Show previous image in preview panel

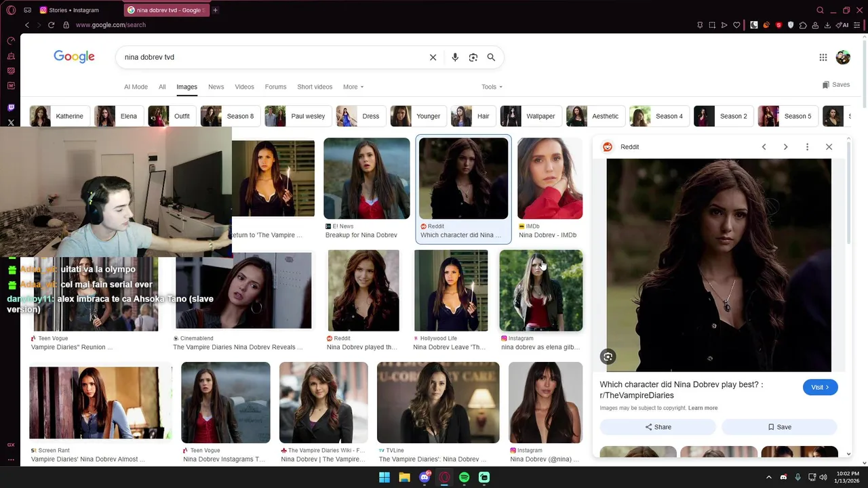(764, 147)
